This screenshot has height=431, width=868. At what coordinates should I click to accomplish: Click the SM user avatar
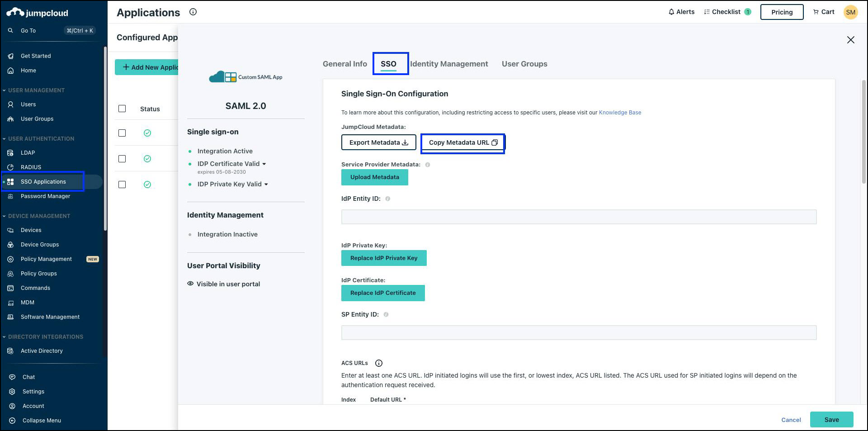(x=850, y=12)
